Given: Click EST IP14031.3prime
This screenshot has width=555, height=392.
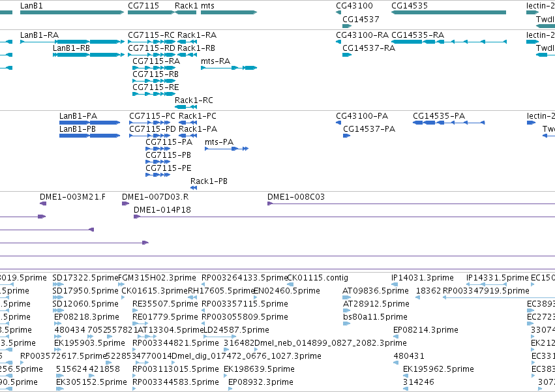Looking at the screenshot, I should pyautogui.click(x=395, y=284).
